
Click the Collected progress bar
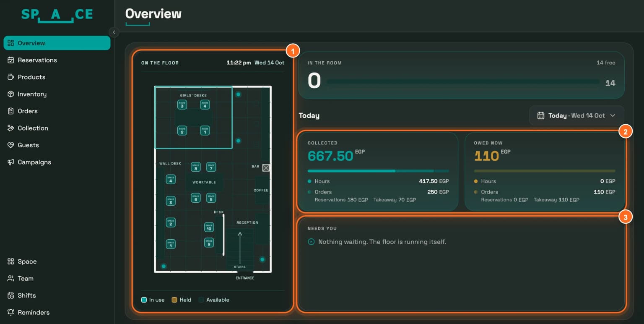coord(378,171)
